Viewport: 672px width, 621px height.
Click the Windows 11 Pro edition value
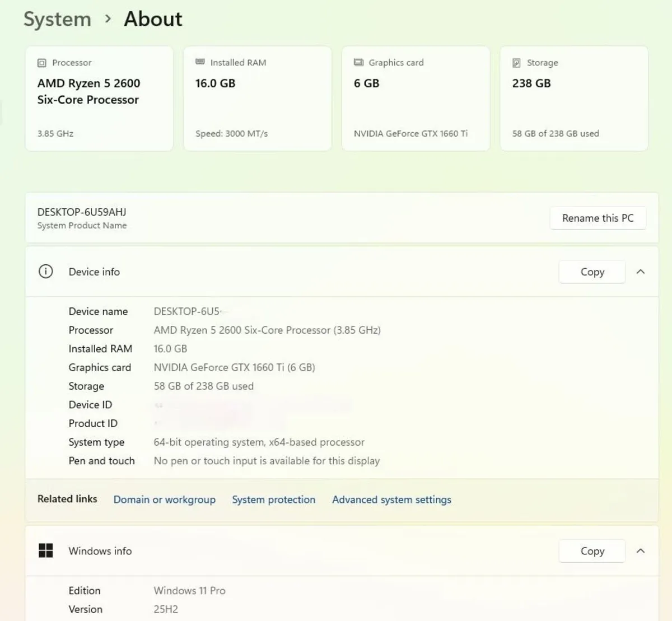click(189, 590)
